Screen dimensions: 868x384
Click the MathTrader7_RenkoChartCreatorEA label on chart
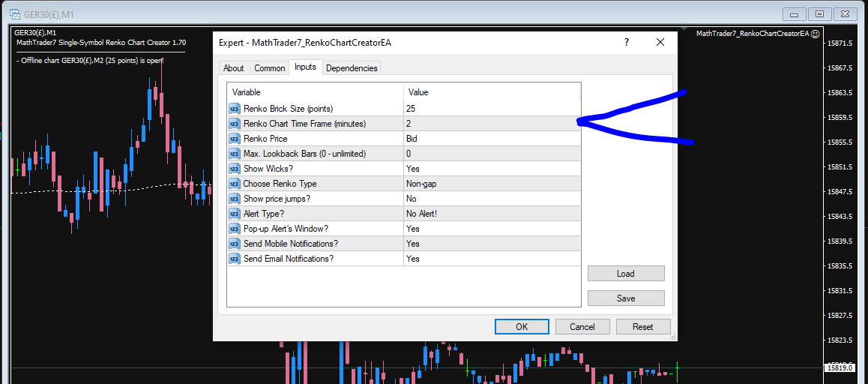753,34
